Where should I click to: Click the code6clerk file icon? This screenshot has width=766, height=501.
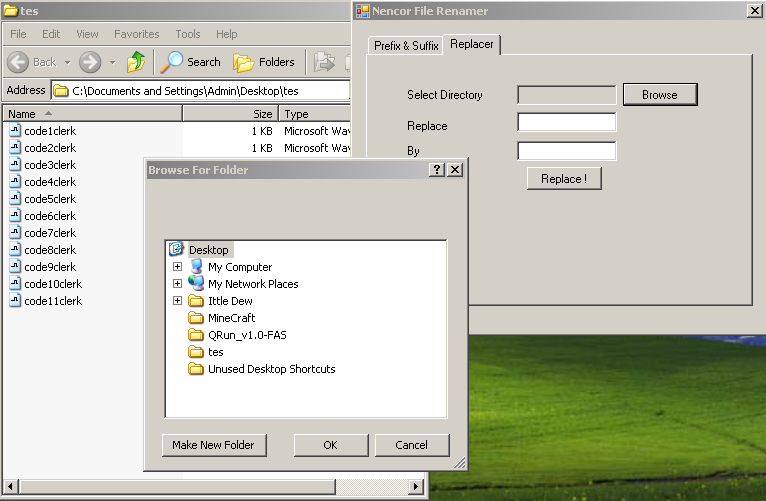[x=15, y=215]
